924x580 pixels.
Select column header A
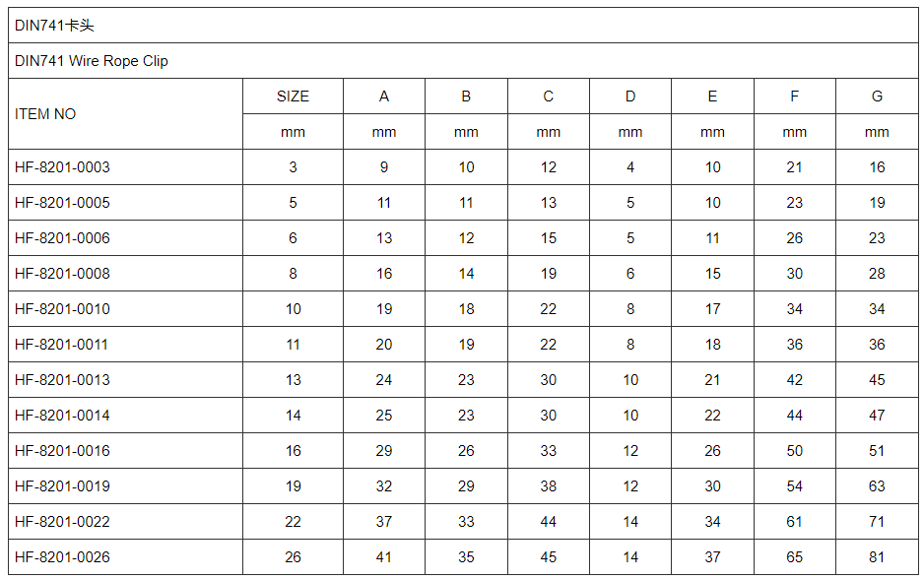click(384, 97)
